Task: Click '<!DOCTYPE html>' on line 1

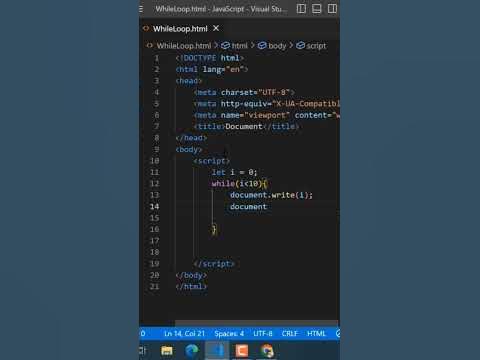Action: pyautogui.click(x=210, y=58)
